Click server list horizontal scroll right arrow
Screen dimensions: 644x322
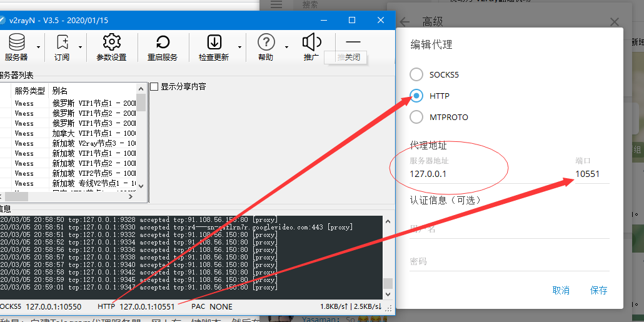pyautogui.click(x=131, y=197)
